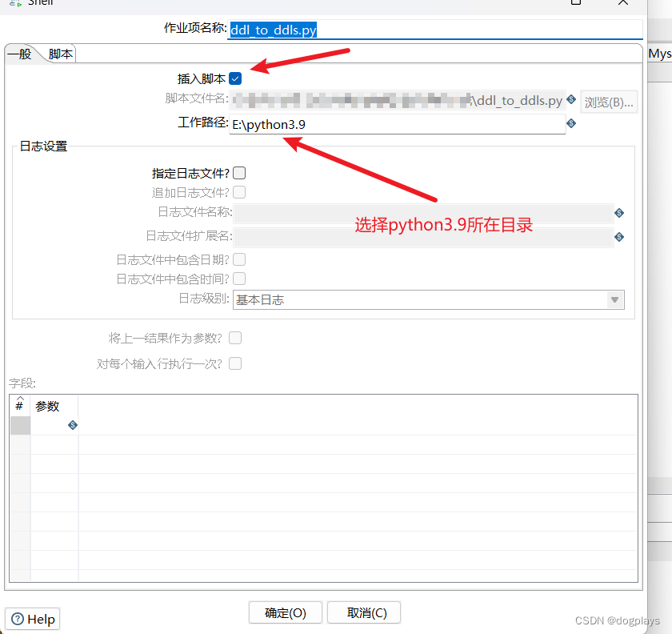Enable 对每个输入行执行一次? option

tap(235, 363)
